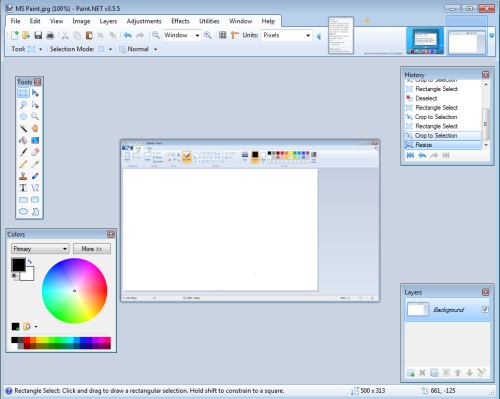Open the File menu

tap(15, 21)
